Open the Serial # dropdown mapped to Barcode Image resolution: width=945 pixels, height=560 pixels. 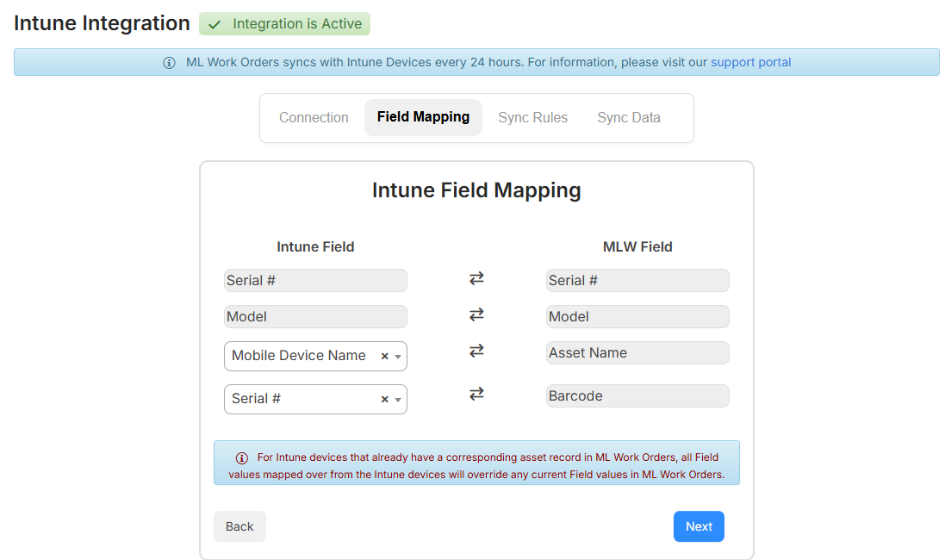(x=398, y=399)
